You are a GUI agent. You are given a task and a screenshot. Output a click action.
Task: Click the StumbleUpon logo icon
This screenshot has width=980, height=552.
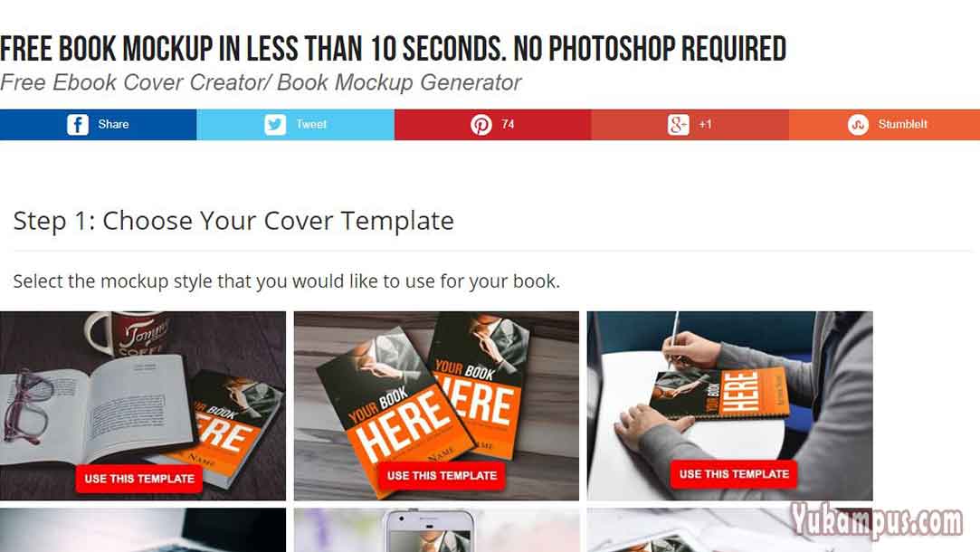pos(858,125)
